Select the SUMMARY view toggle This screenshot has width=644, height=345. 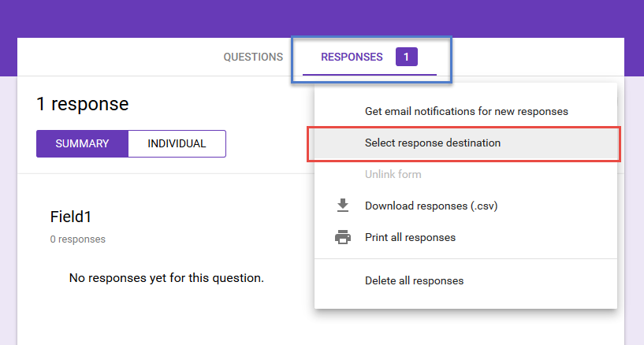point(82,143)
